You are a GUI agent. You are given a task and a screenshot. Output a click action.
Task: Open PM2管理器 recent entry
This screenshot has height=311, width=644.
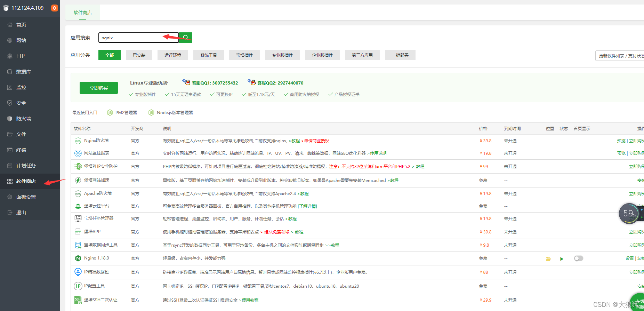[122, 112]
